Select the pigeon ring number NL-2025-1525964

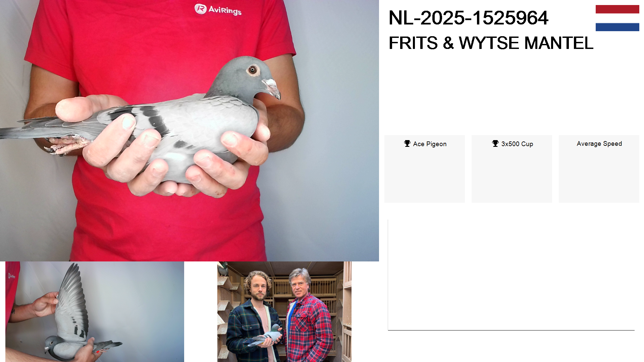point(468,18)
